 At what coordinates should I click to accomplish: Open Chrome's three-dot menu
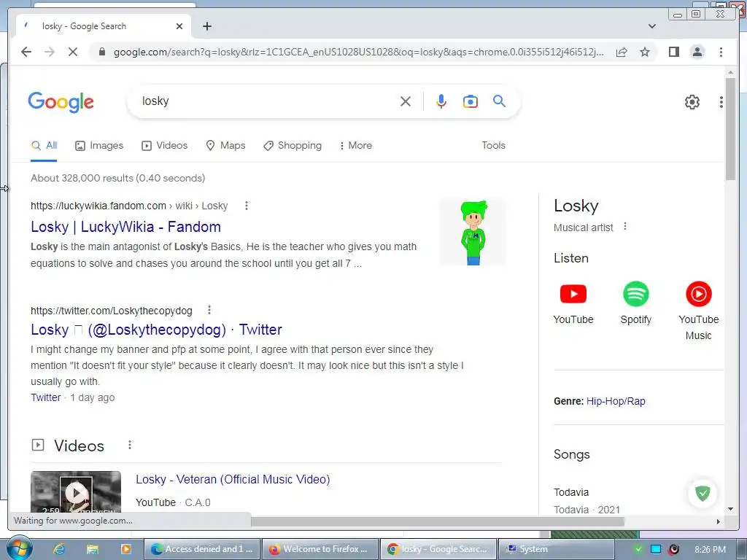point(721,52)
